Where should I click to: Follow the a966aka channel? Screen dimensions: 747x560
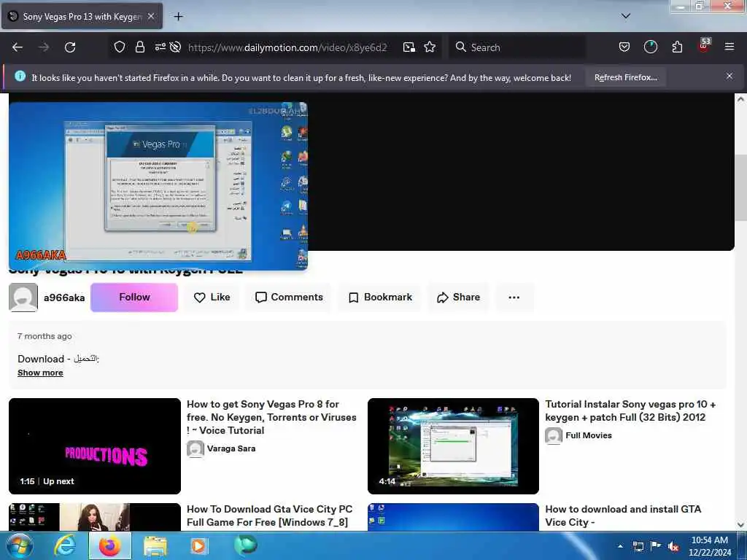[x=134, y=297]
